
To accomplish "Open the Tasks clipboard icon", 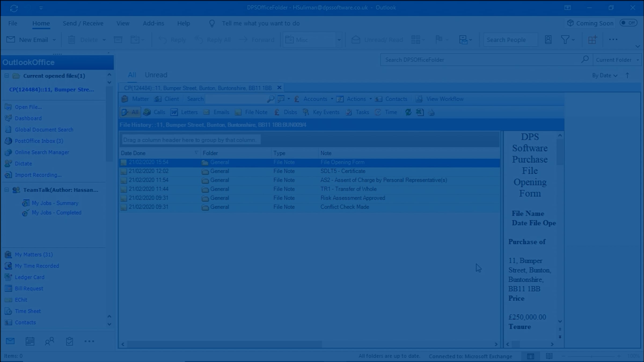I will pos(69,341).
